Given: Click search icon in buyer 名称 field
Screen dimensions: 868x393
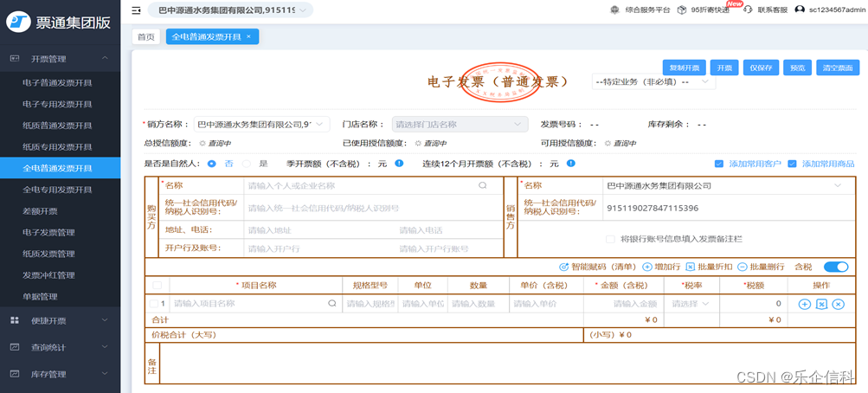Looking at the screenshot, I should pos(483,186).
